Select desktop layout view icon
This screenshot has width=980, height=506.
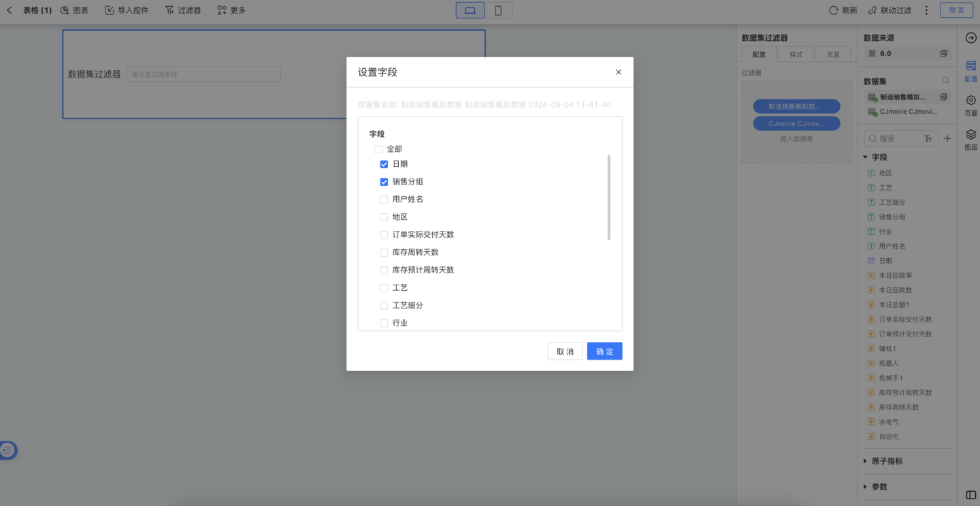tap(470, 10)
